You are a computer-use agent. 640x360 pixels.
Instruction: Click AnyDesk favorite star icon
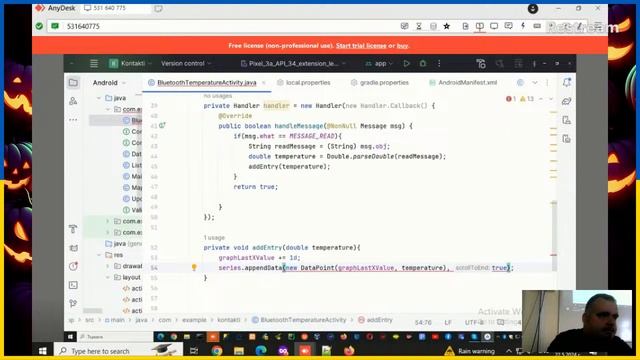point(447,26)
